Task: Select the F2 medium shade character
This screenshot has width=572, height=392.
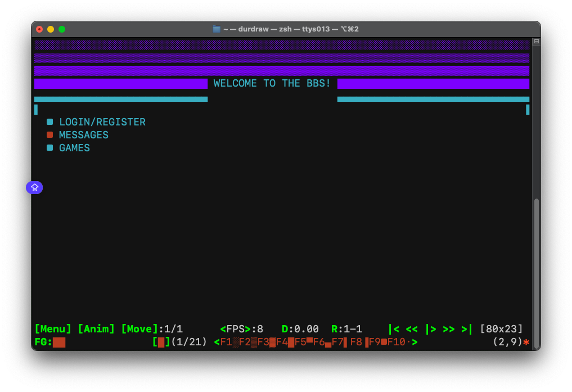Action: (x=248, y=342)
